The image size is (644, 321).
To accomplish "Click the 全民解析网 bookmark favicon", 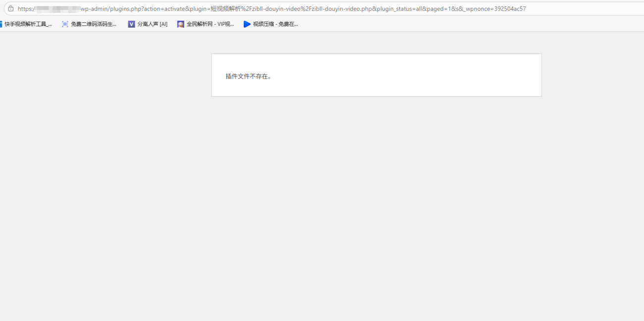I will pyautogui.click(x=181, y=24).
